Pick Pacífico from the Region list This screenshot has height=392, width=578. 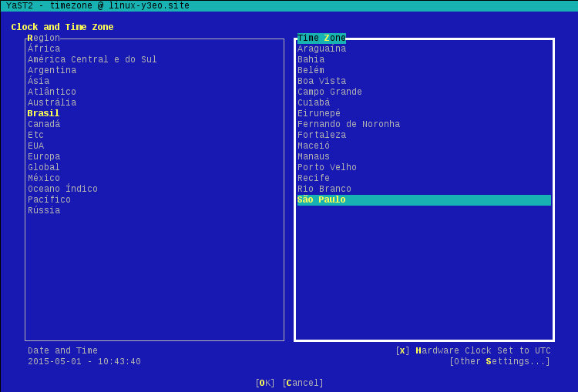(x=49, y=199)
